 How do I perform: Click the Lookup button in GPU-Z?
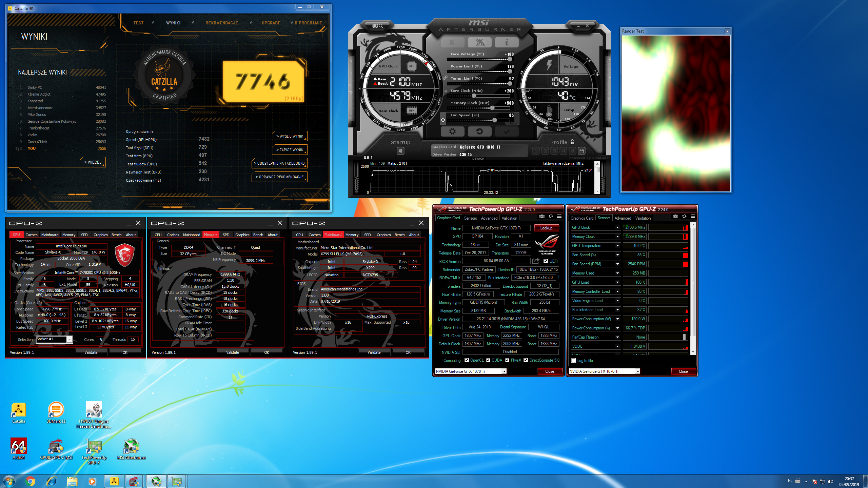point(546,228)
